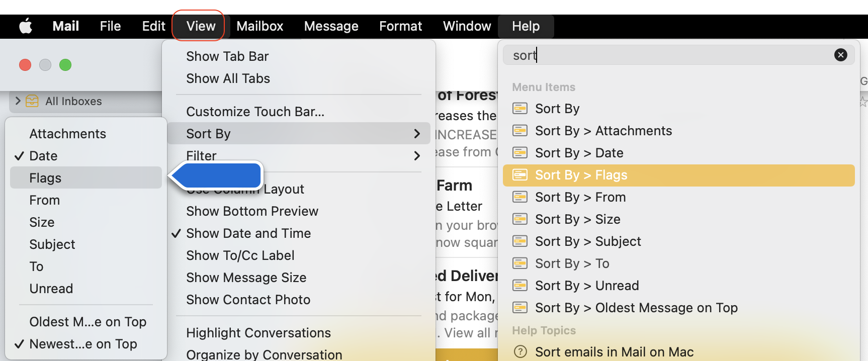Toggle Organize by Conversation

299,354
